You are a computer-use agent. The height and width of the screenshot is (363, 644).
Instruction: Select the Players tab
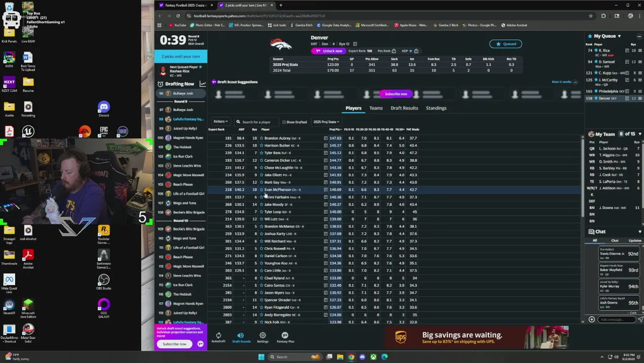click(x=353, y=108)
